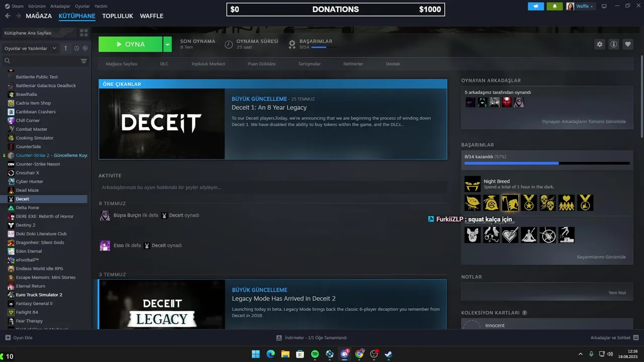Click the library search magnifier icon

(x=8, y=61)
